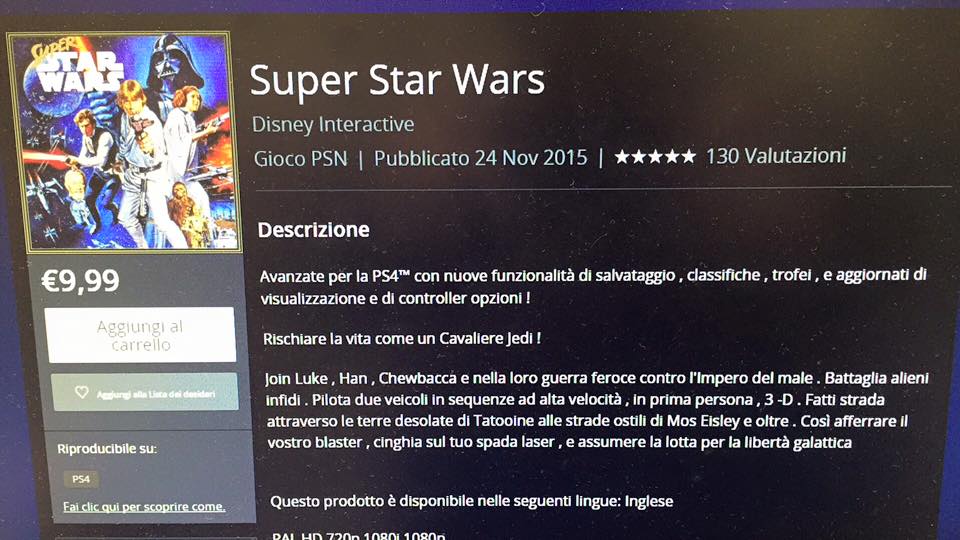Click the Super Star Wars cover thumbnail
The height and width of the screenshot is (540, 960).
tap(124, 142)
